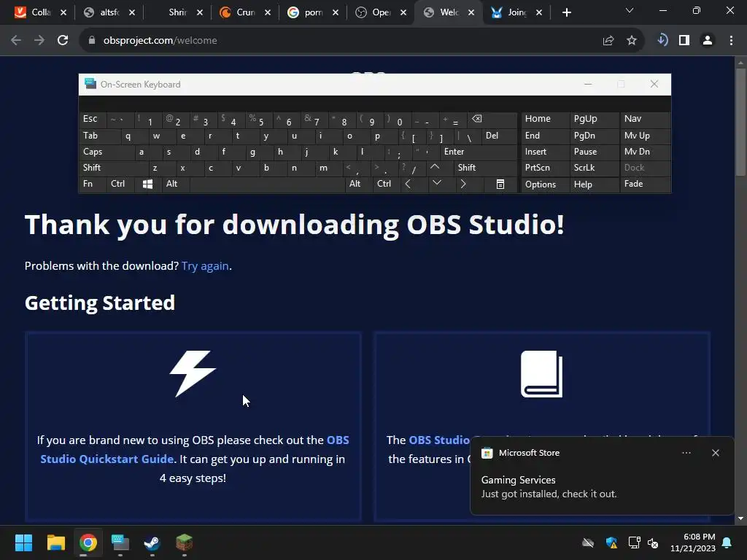The width and height of the screenshot is (747, 560).
Task: Toggle the Chrome side panel icon
Action: coord(684,41)
